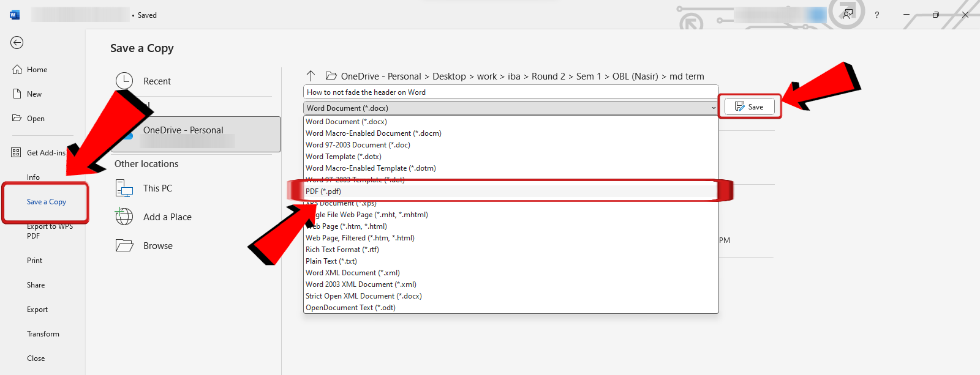Click md term in the breadcrumb

[687, 76]
